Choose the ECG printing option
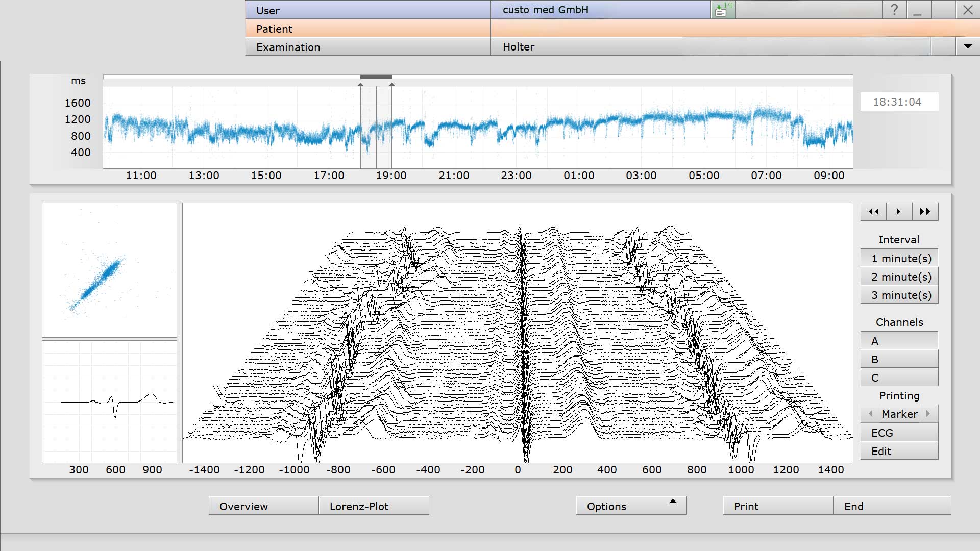Screen dimensions: 980x551 click(899, 433)
